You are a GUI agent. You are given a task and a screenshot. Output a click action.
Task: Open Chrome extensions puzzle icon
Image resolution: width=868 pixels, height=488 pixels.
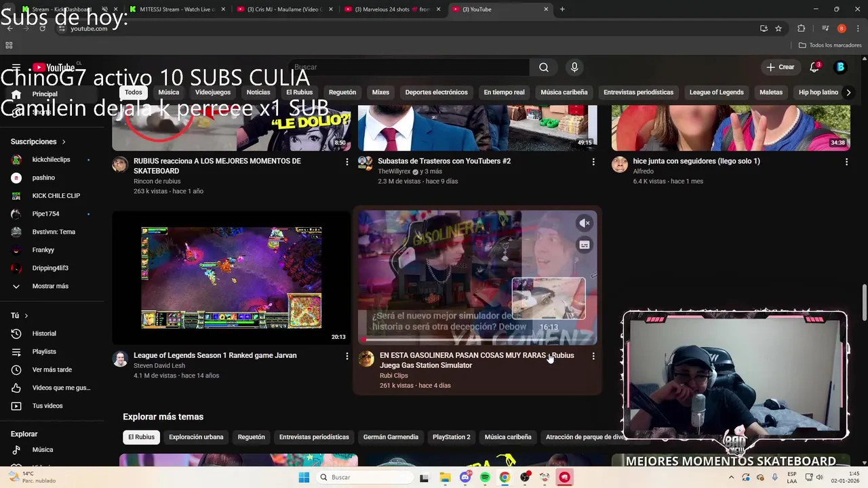802,28
